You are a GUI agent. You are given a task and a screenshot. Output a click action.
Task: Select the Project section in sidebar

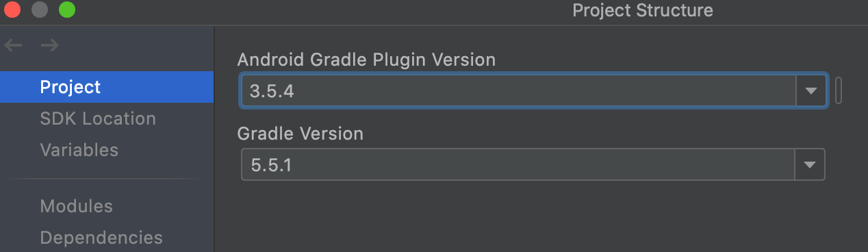pyautogui.click(x=107, y=87)
